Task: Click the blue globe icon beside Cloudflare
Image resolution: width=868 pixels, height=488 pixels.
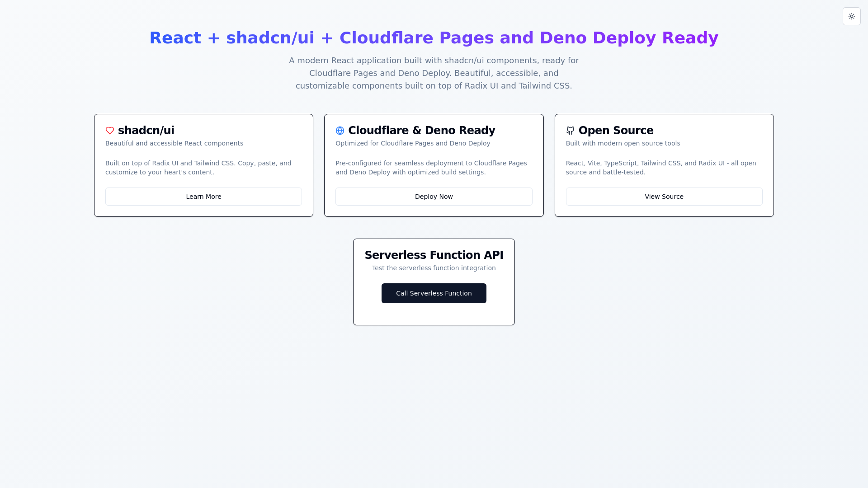Action: (340, 131)
